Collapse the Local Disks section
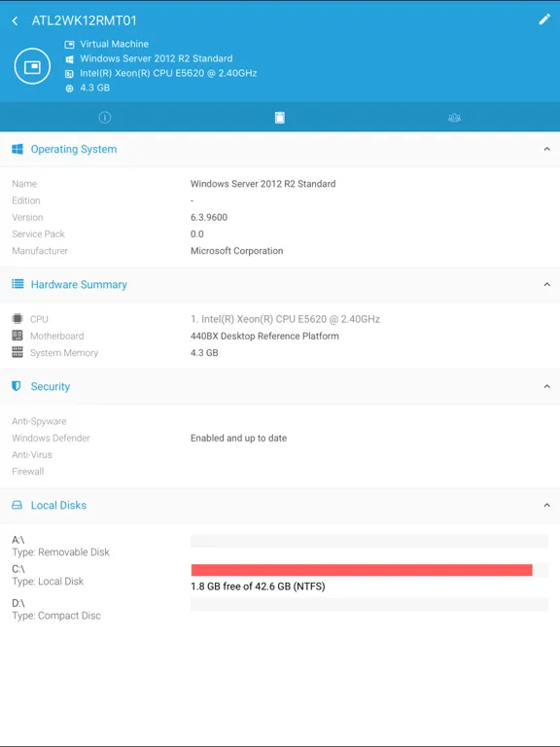Screen dimensions: 560x747 coord(546,505)
